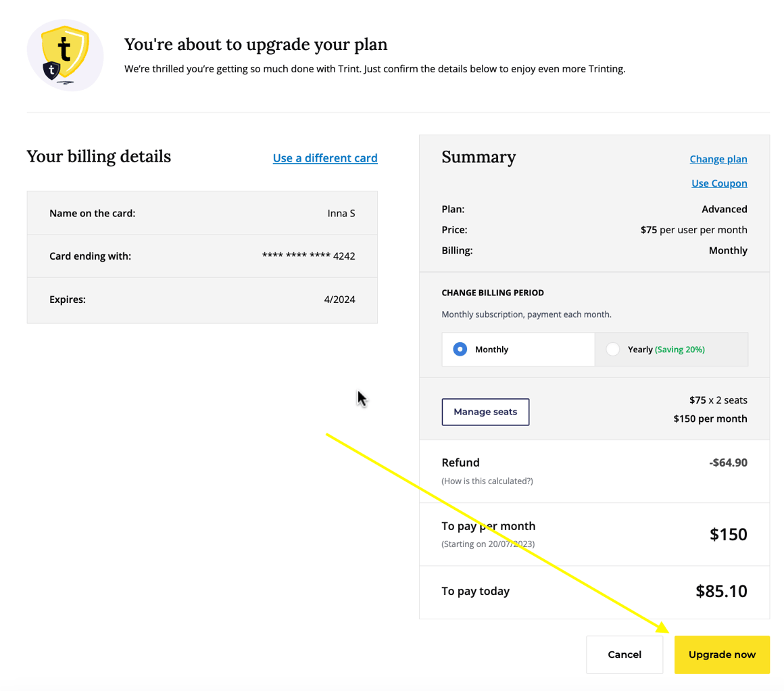Select Use a different card

(x=325, y=158)
